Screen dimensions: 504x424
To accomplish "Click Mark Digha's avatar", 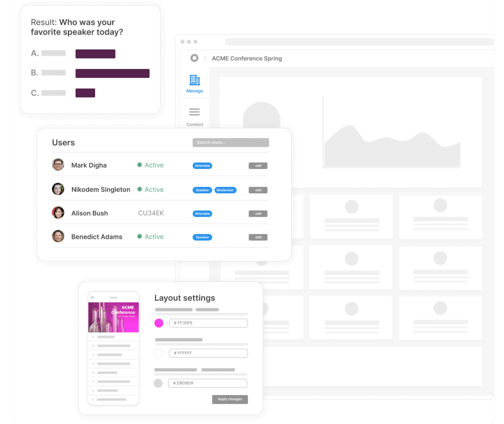I will coord(58,165).
